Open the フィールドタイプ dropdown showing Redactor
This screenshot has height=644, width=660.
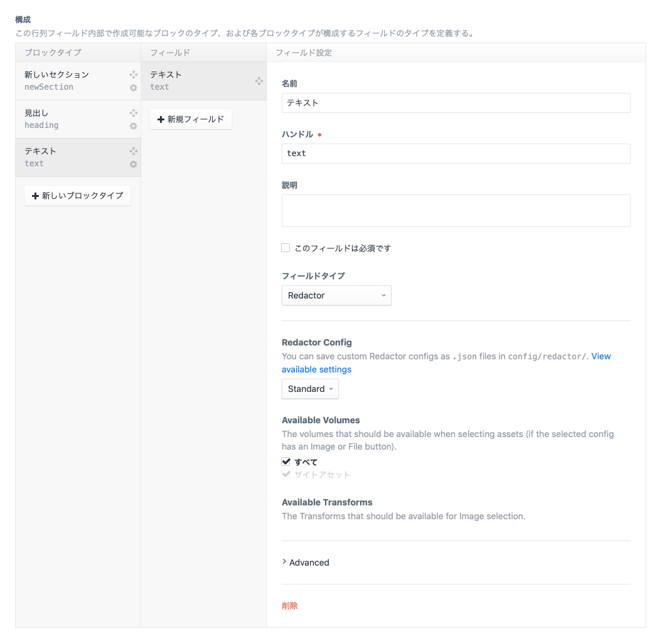point(336,295)
